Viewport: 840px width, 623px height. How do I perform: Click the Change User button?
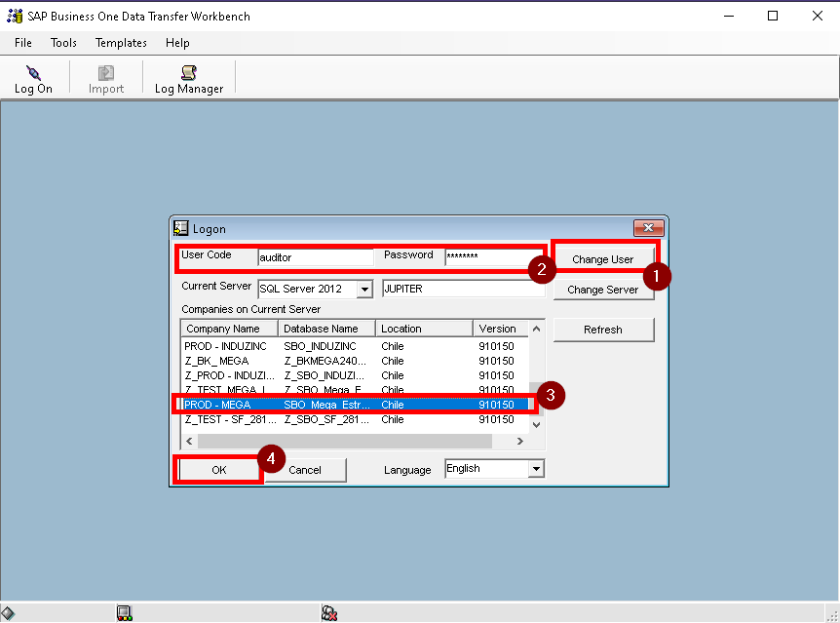coord(602,259)
